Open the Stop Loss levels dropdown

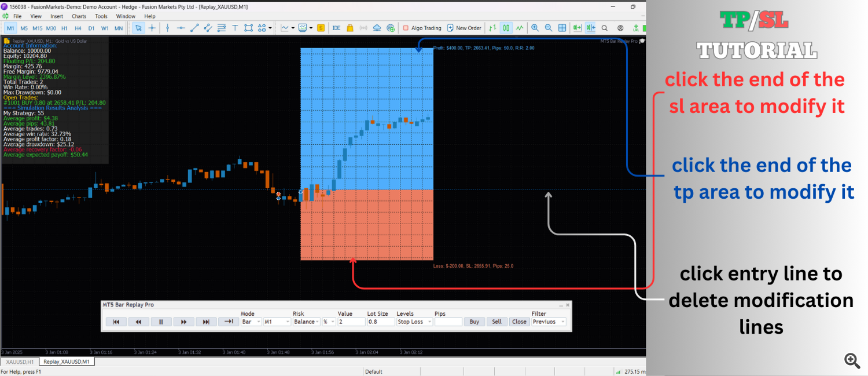[414, 322]
